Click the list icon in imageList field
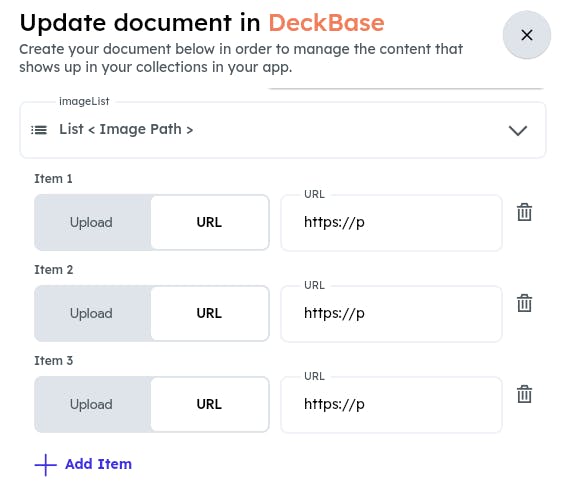This screenshot has height=491, width=565. [x=39, y=130]
